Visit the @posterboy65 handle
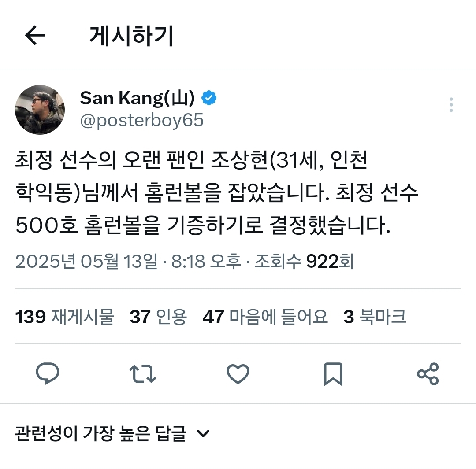Viewport: 476px width, 469px height. tap(142, 120)
